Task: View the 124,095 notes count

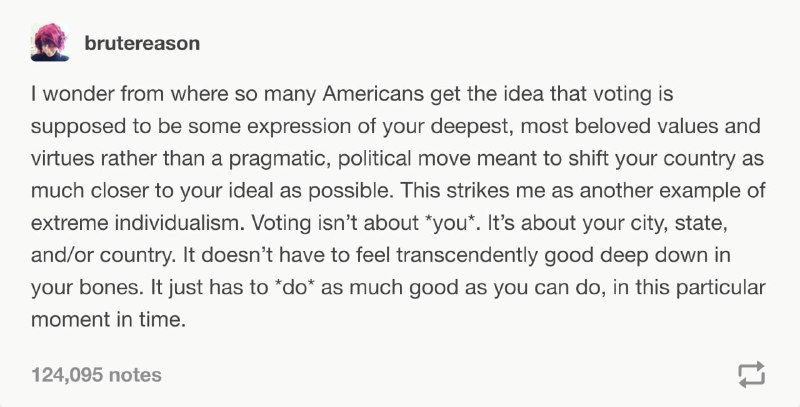Action: pyautogui.click(x=96, y=375)
